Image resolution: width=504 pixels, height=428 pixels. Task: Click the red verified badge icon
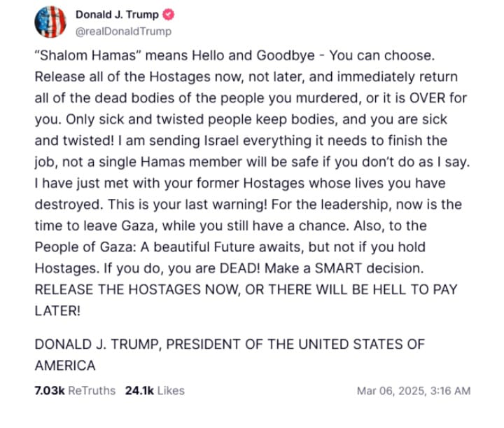tap(169, 15)
